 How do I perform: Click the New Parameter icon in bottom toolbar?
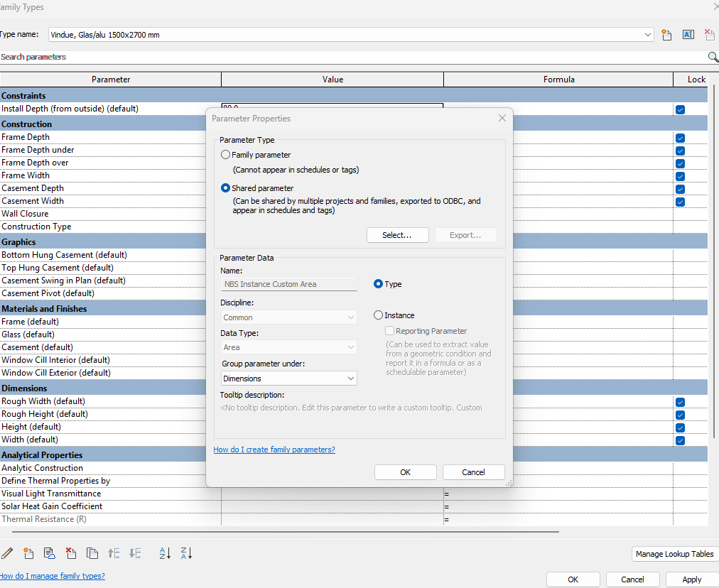pyautogui.click(x=28, y=553)
